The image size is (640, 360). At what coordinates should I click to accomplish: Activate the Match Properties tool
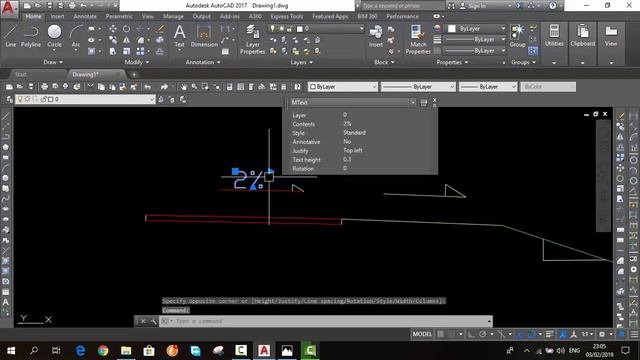tap(418, 39)
